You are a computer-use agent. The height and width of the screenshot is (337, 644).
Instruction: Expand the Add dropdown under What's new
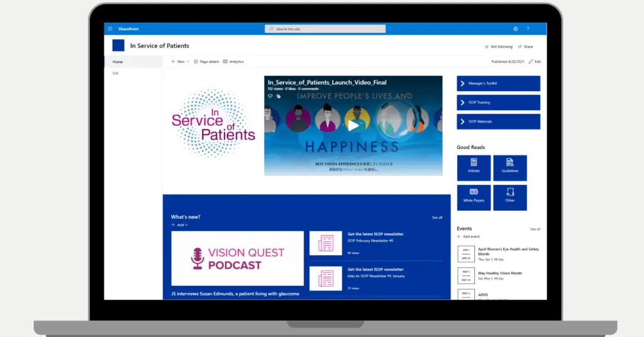click(179, 225)
